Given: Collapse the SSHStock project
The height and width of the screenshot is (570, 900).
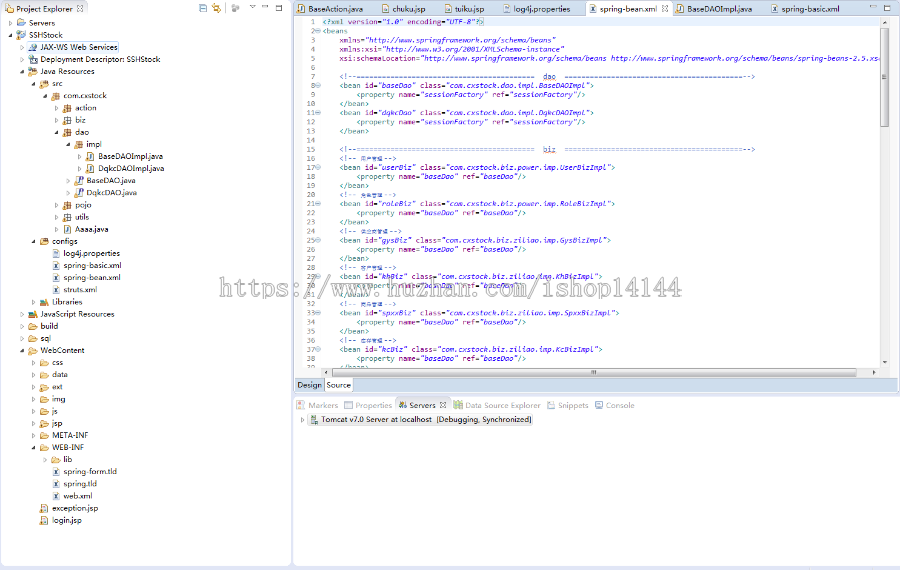Looking at the screenshot, I should (10, 35).
